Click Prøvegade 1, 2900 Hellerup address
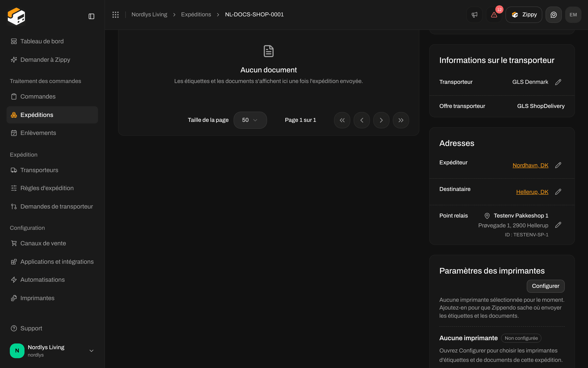 [513, 225]
